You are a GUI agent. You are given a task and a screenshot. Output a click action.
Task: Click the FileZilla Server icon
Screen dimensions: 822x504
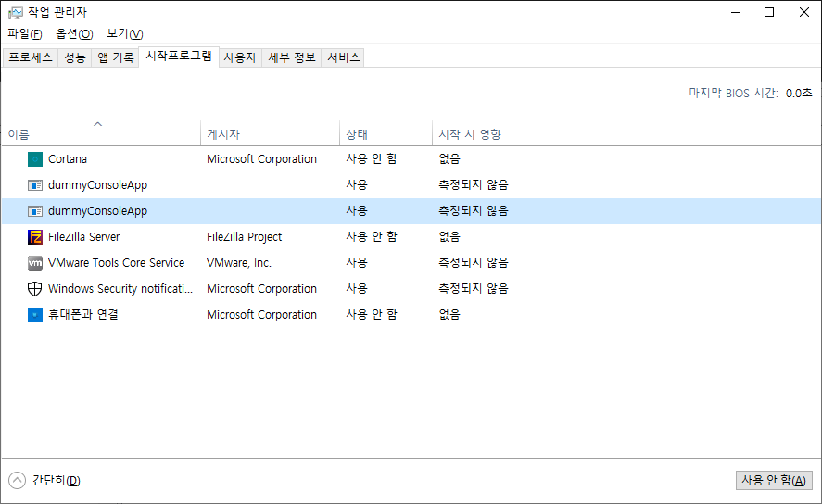[35, 237]
